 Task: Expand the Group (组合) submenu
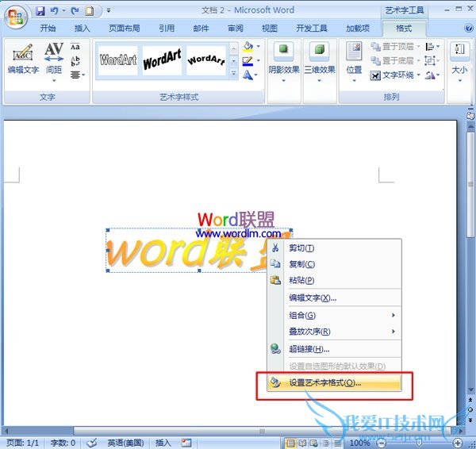coord(341,315)
